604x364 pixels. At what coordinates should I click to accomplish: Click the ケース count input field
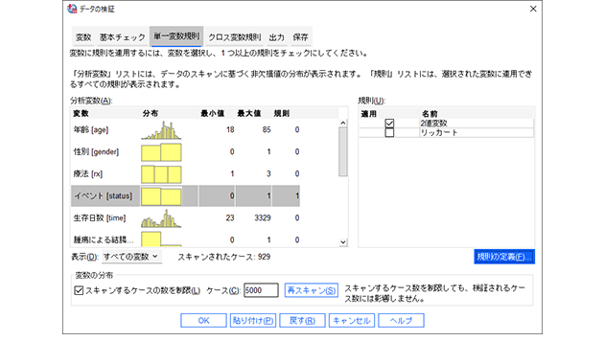261,290
